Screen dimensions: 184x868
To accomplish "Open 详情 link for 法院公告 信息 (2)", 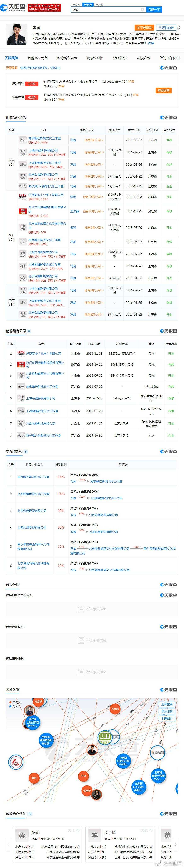I will (131, 82).
